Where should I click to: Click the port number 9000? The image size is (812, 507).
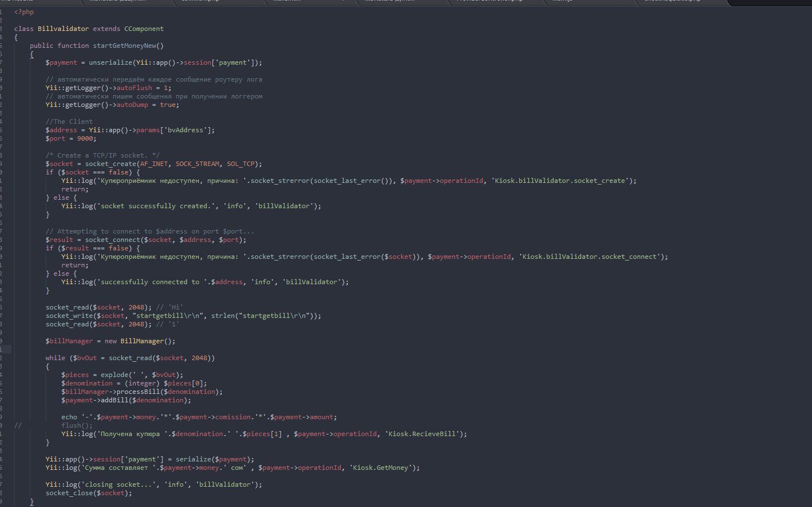click(85, 138)
